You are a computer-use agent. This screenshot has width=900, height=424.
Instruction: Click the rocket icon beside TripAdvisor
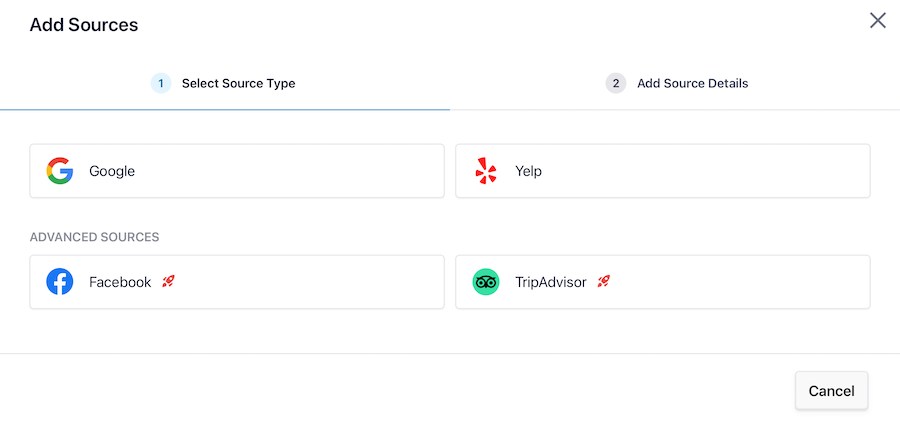(604, 282)
